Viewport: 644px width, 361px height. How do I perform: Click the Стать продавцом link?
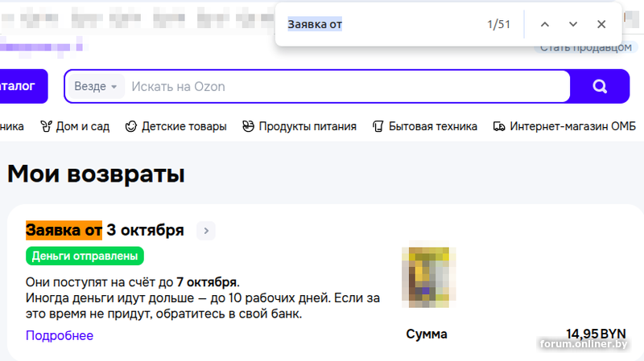coord(586,48)
